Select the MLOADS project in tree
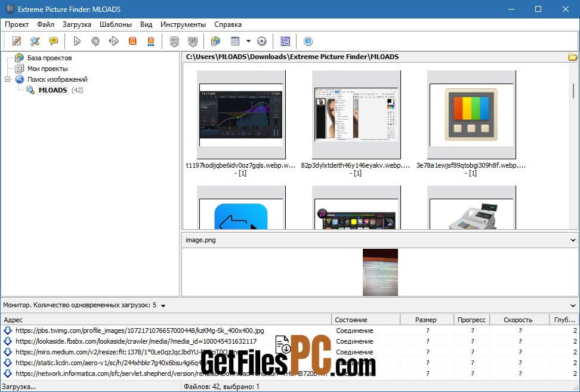 (53, 90)
